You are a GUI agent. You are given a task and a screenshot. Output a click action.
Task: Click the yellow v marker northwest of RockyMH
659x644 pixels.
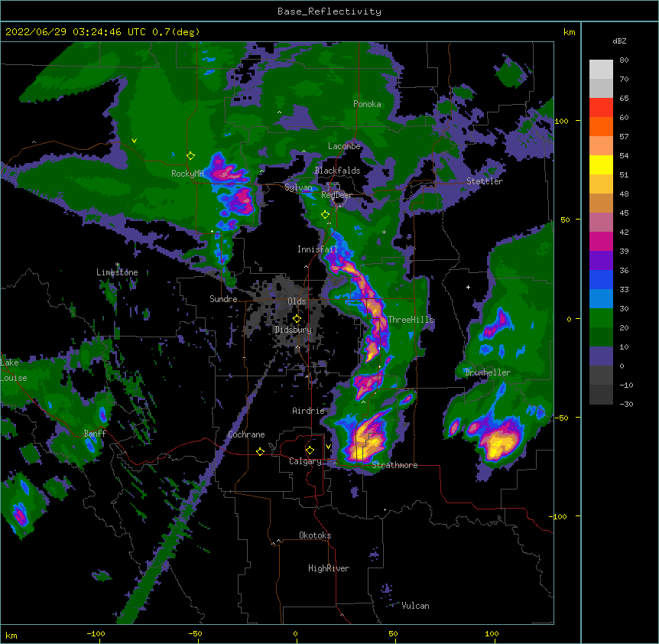(x=134, y=141)
